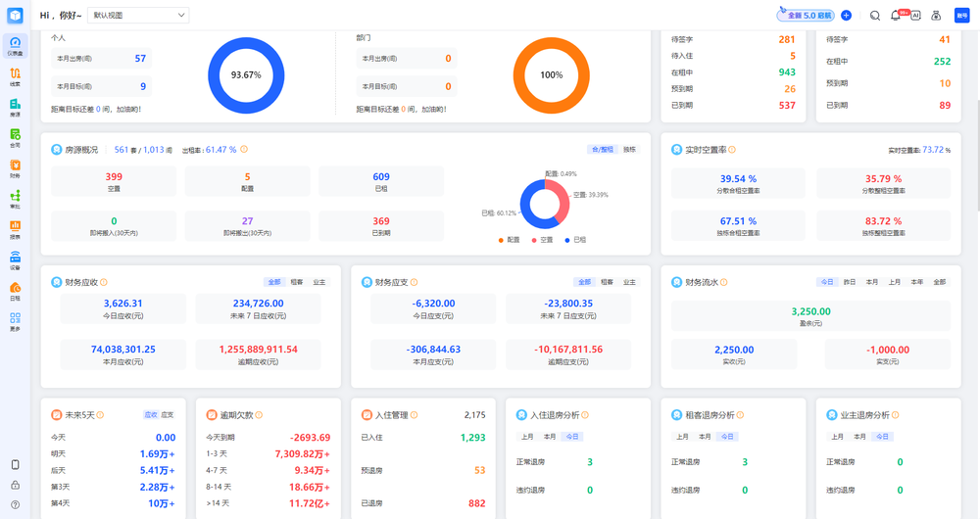Open the 财务 finance sidebar icon
980x519 pixels.
[x=15, y=168]
